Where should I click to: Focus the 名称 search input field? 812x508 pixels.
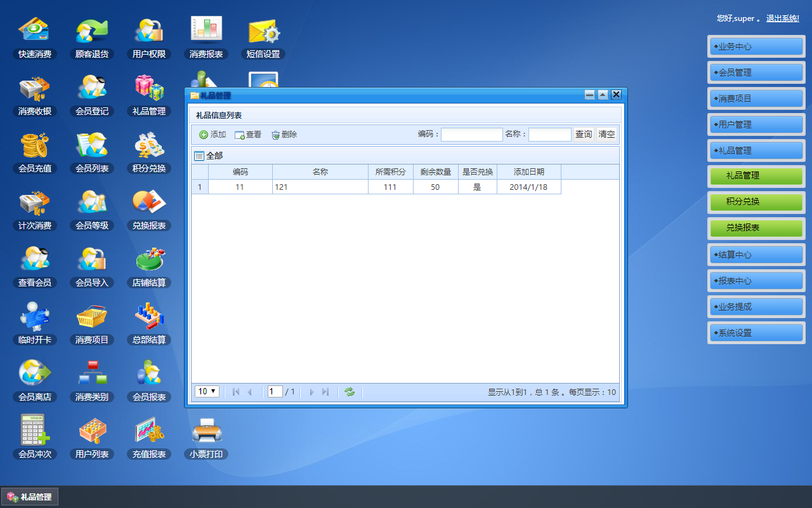(x=550, y=135)
